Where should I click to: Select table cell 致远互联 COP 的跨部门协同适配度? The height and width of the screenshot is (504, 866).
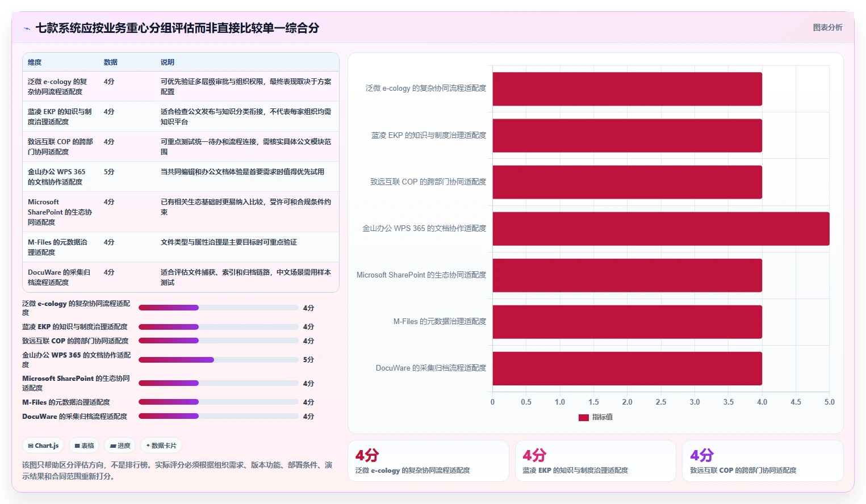(x=60, y=146)
